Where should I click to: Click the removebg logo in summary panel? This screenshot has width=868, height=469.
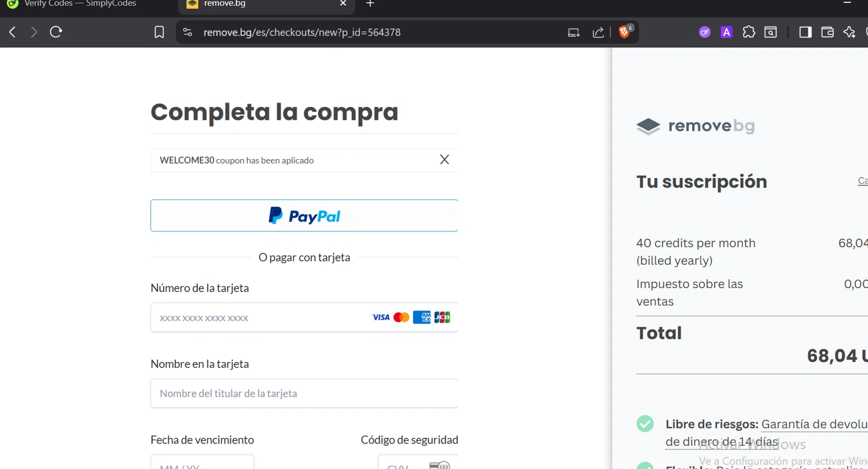(x=696, y=126)
